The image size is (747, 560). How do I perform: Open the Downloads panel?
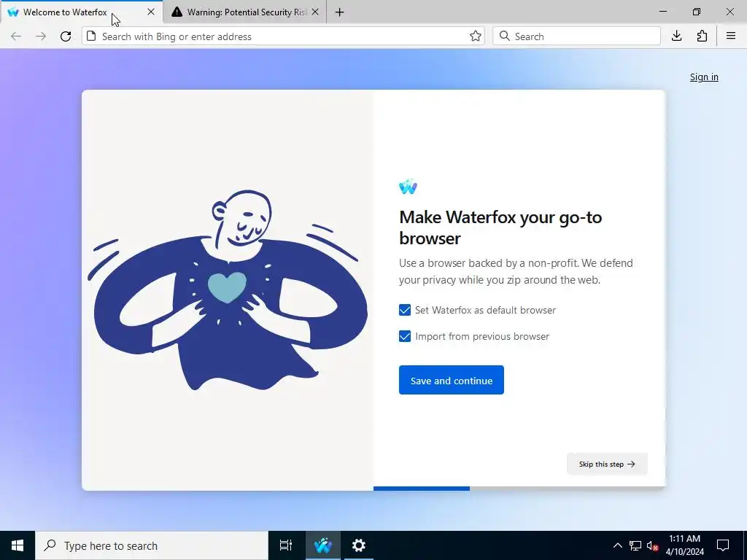676,36
